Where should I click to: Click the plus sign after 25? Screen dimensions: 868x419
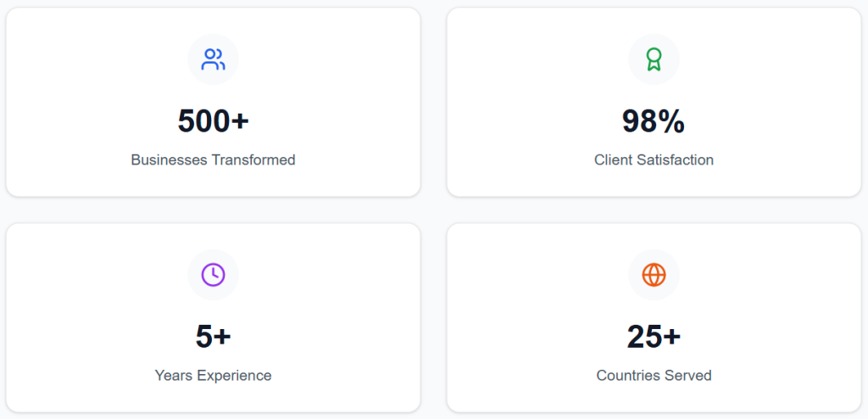671,337
